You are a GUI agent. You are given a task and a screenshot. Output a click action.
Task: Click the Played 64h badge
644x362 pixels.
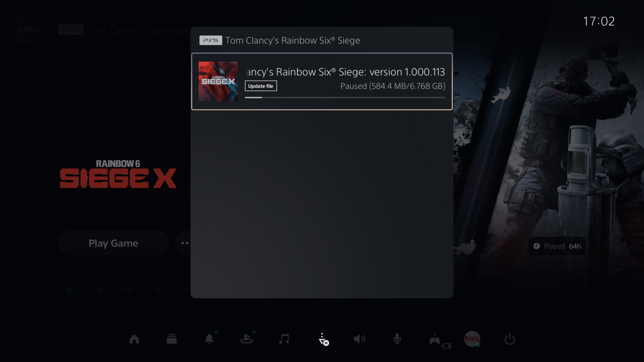[x=557, y=246]
